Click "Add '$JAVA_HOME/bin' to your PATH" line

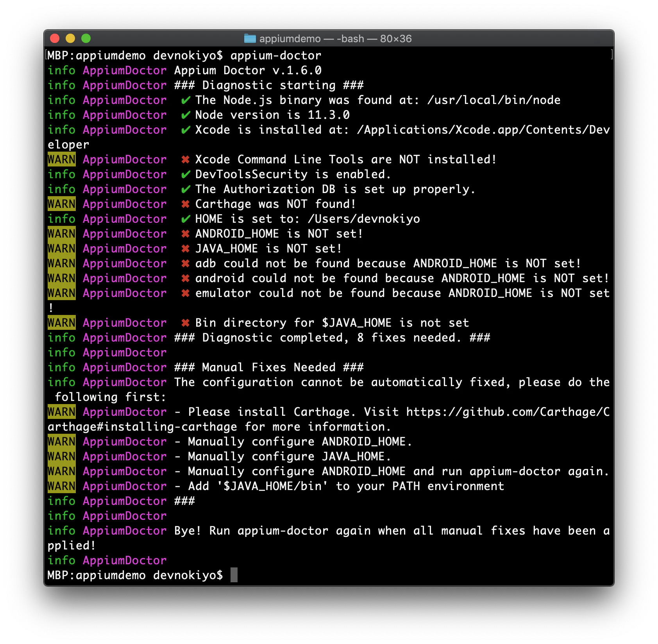point(346,486)
